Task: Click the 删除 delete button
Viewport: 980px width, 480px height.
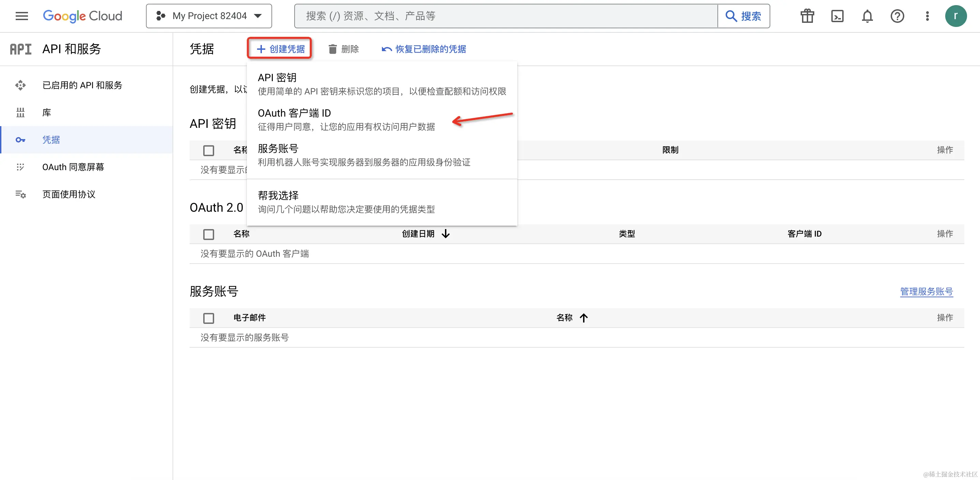Action: 343,49
